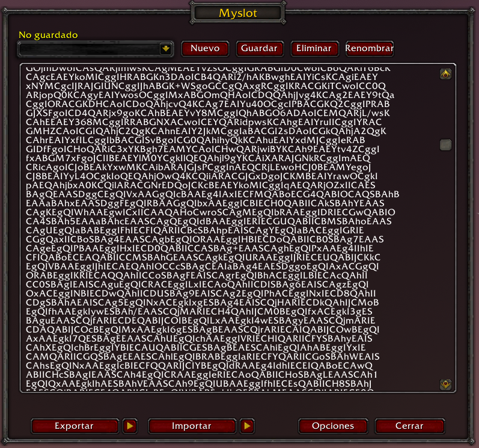Close the window with Cerrar
Viewport: 479px width, 448px height.
tap(409, 426)
